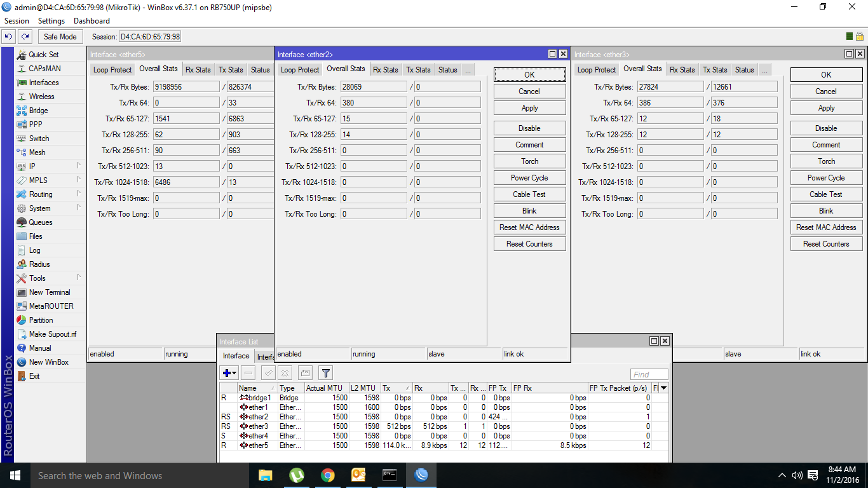The width and height of the screenshot is (868, 488).
Task: Click the Undo arrow in the toolbar
Action: 9,37
